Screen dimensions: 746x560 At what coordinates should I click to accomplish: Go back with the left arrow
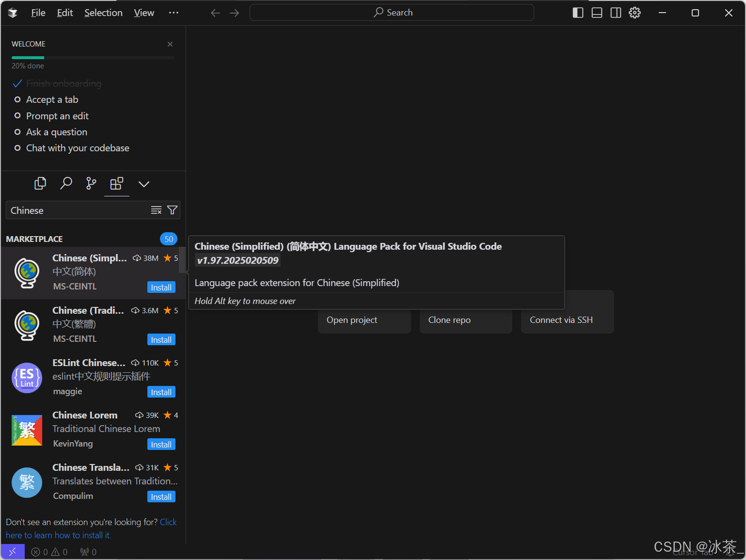[x=216, y=13]
